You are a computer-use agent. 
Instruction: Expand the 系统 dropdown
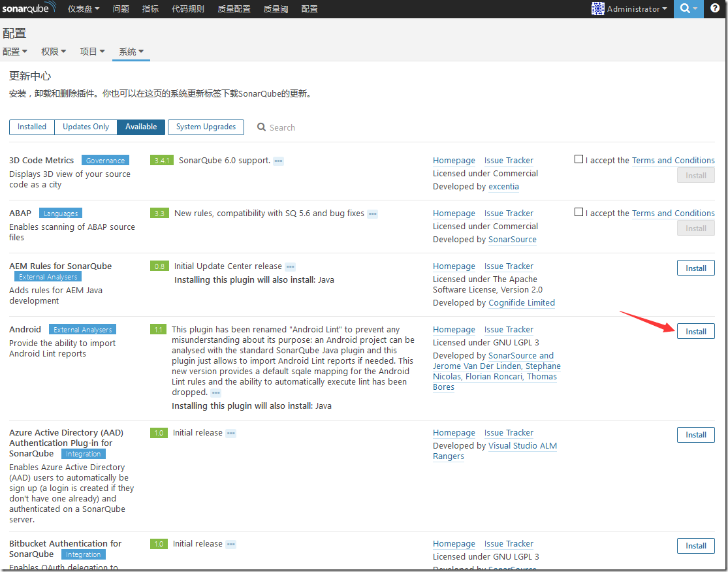click(x=131, y=52)
